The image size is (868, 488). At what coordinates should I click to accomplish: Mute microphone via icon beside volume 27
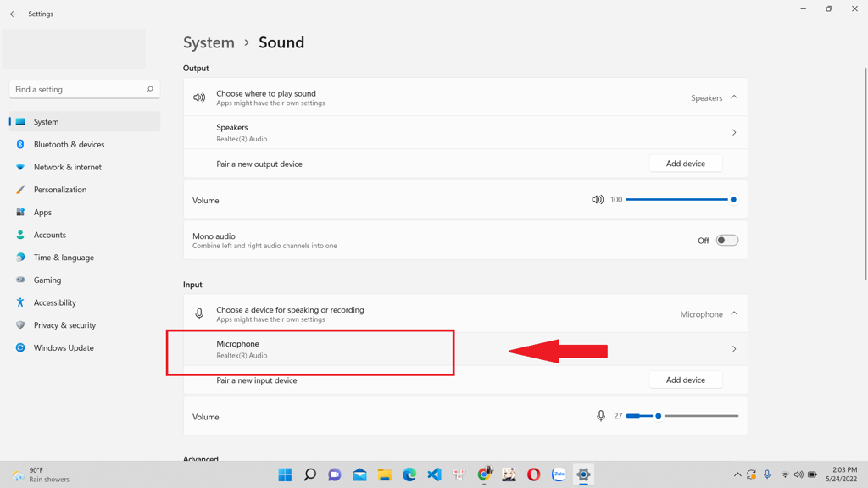tap(601, 416)
